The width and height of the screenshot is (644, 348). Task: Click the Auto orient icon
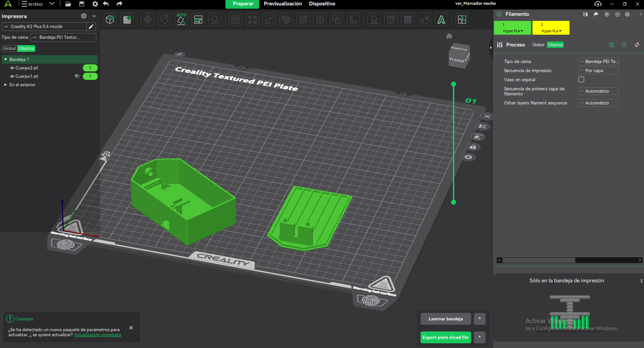[181, 20]
